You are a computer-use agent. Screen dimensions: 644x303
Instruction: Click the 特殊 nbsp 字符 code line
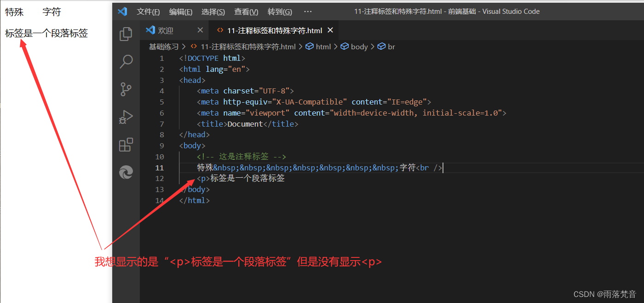(x=320, y=168)
